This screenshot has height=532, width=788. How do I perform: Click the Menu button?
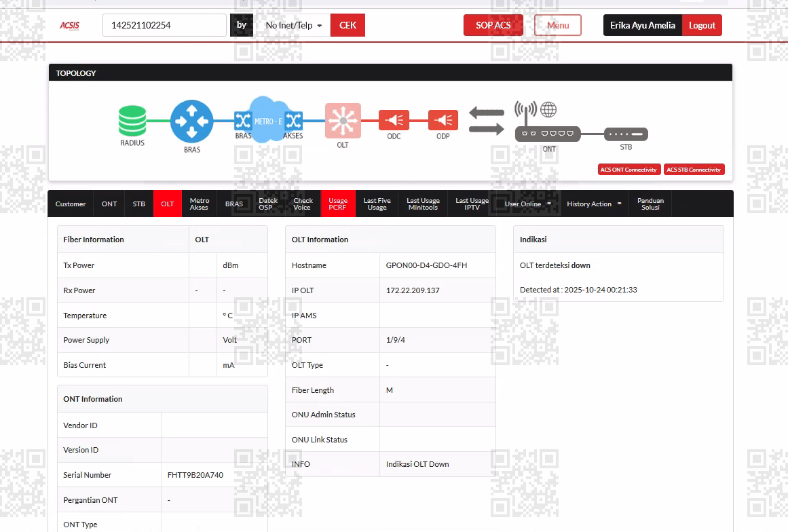pos(558,25)
